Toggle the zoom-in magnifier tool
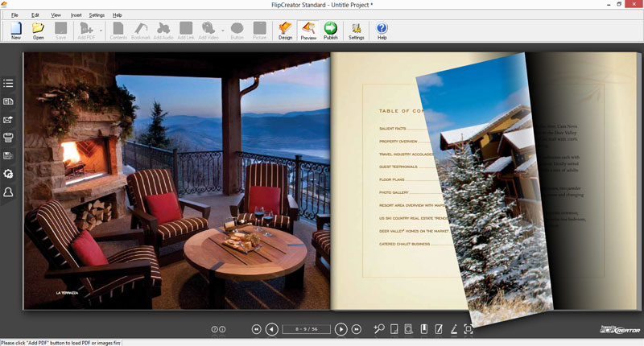The height and width of the screenshot is (346, 644). [x=379, y=329]
